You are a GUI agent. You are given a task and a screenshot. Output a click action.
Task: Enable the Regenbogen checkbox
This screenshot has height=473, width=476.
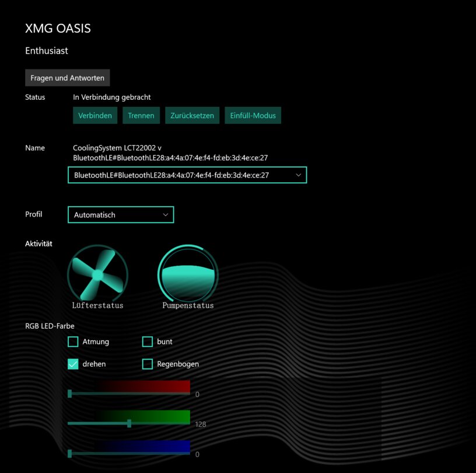click(147, 364)
